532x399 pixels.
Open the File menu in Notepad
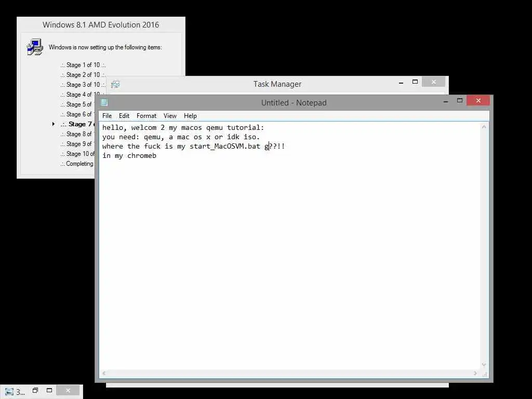coord(107,116)
